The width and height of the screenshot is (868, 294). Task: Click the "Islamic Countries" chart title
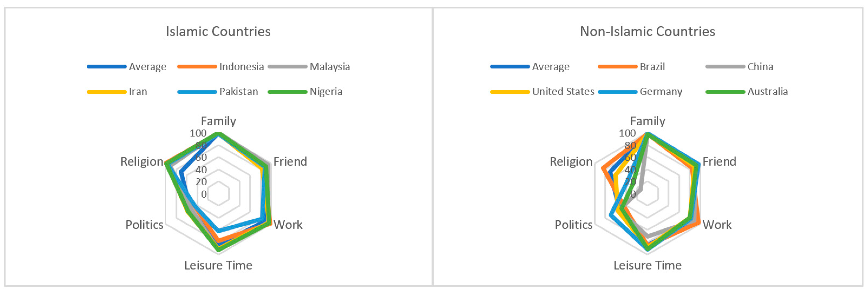[218, 32]
